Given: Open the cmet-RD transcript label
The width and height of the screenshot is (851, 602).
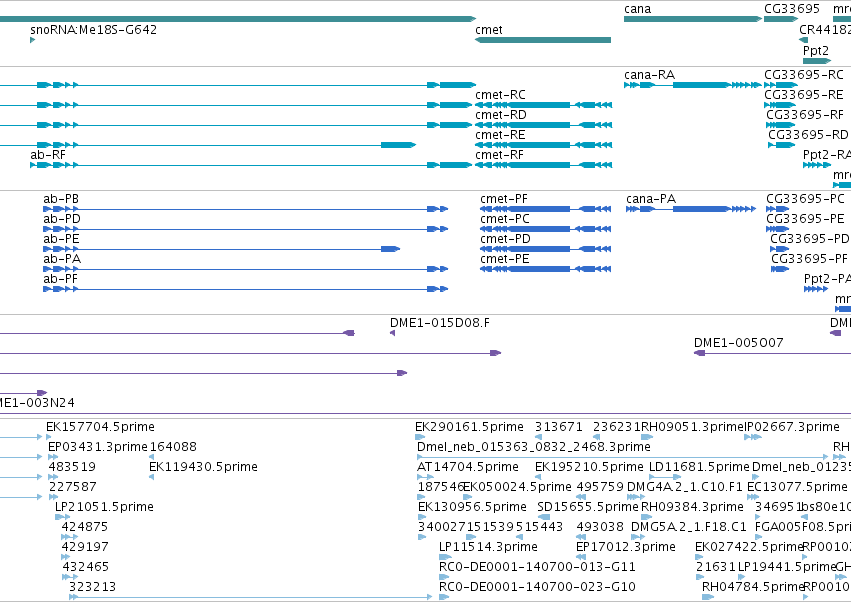Looking at the screenshot, I should tap(500, 115).
